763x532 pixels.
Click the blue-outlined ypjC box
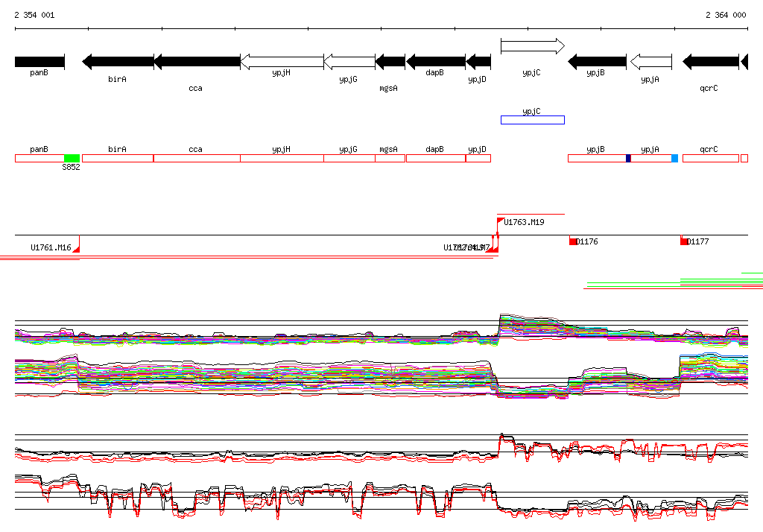(532, 120)
